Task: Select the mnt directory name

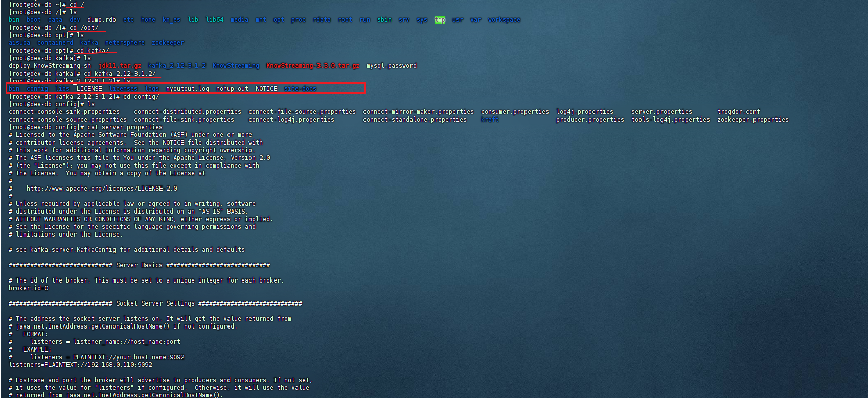Action: tap(261, 20)
